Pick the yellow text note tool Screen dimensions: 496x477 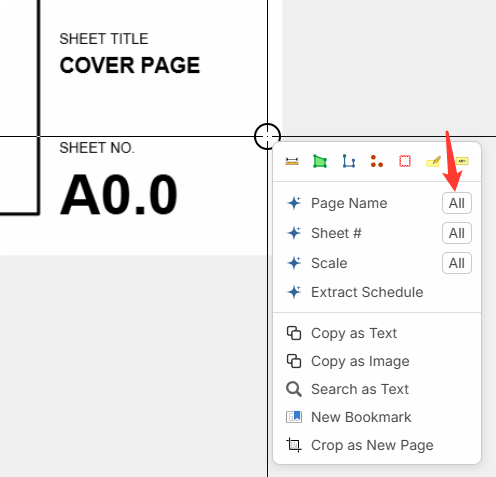462,161
